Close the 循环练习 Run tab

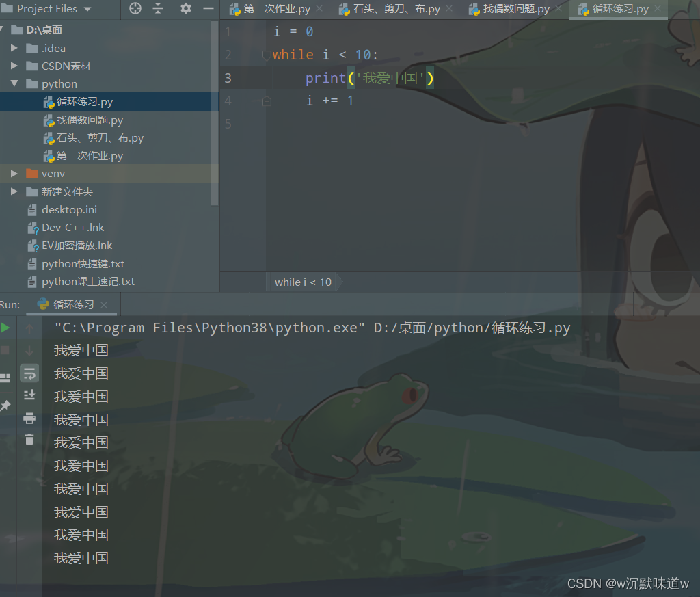tap(104, 304)
